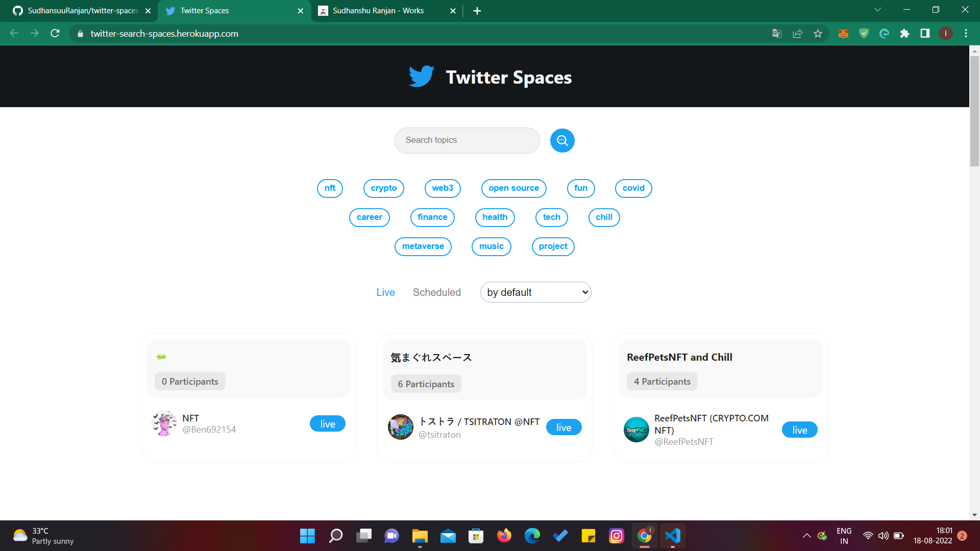Open the 'by default' sort dropdown
The height and width of the screenshot is (551, 980).
click(x=535, y=292)
